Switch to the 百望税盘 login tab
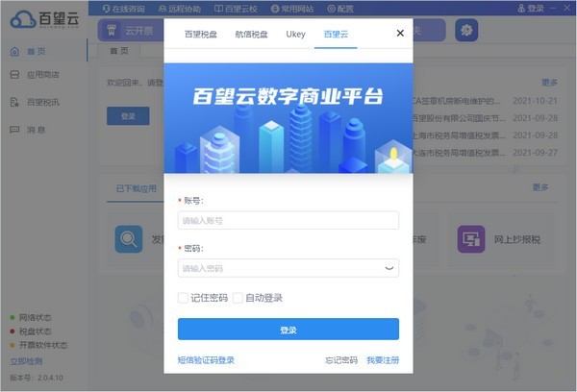Image resolution: width=577 pixels, height=392 pixels. (x=201, y=35)
